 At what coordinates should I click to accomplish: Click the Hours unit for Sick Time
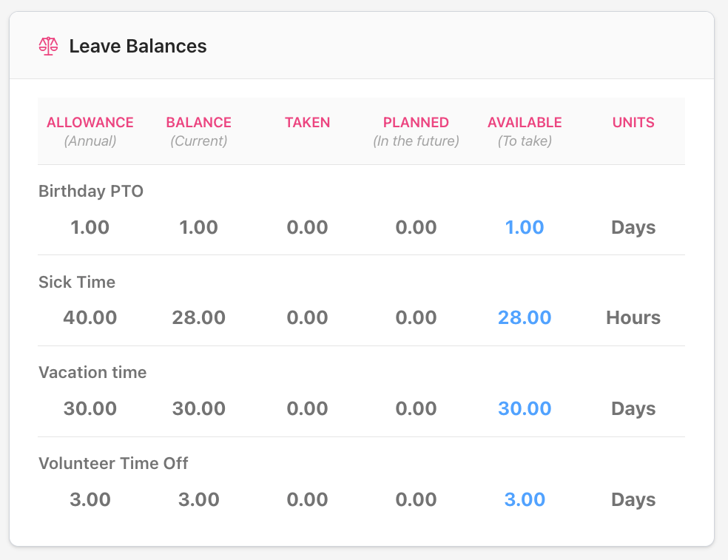pyautogui.click(x=633, y=318)
